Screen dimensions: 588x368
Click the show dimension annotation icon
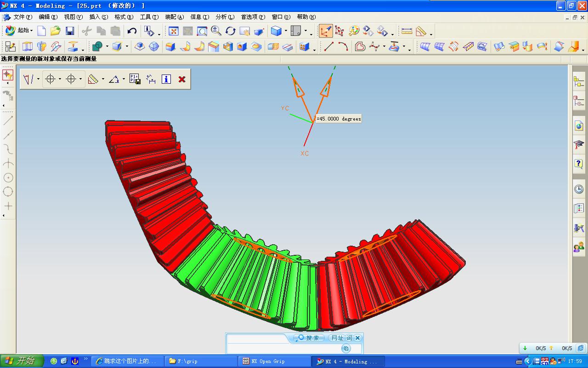[x=151, y=79]
